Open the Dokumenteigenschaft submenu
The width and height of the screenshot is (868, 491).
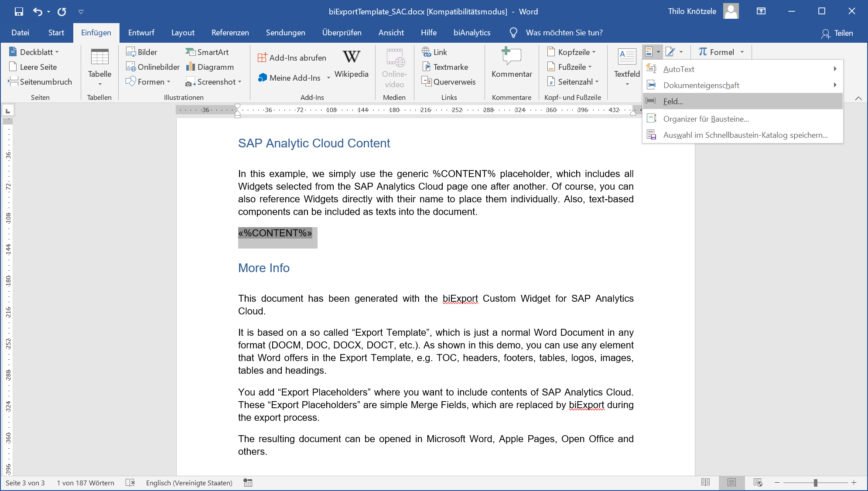(743, 85)
